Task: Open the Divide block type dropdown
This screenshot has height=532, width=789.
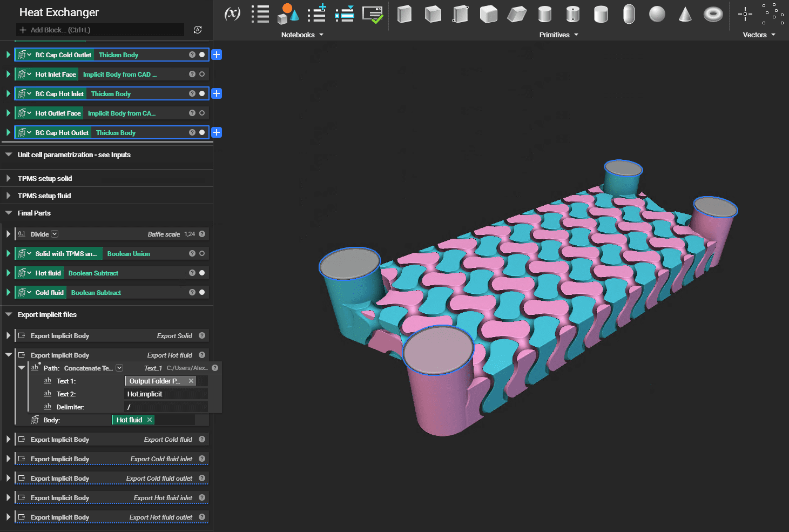Action: pos(55,234)
